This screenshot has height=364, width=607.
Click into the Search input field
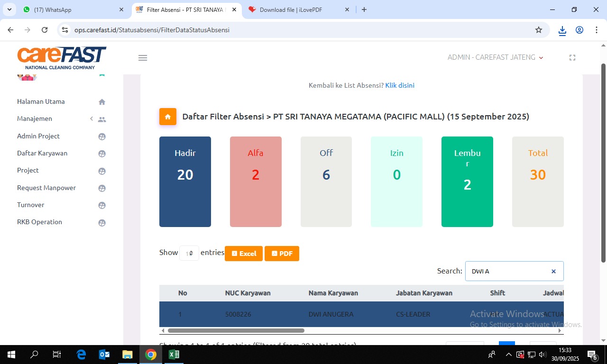[x=507, y=272]
